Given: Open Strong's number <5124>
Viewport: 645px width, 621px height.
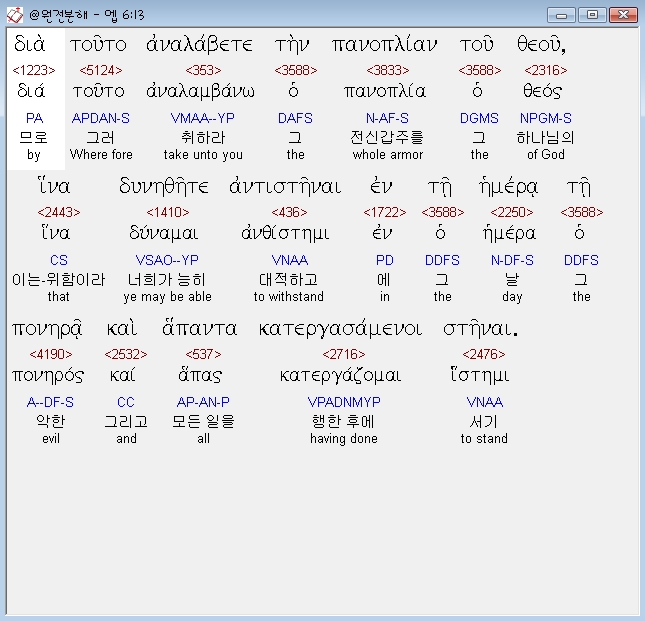Looking at the screenshot, I should 101,70.
